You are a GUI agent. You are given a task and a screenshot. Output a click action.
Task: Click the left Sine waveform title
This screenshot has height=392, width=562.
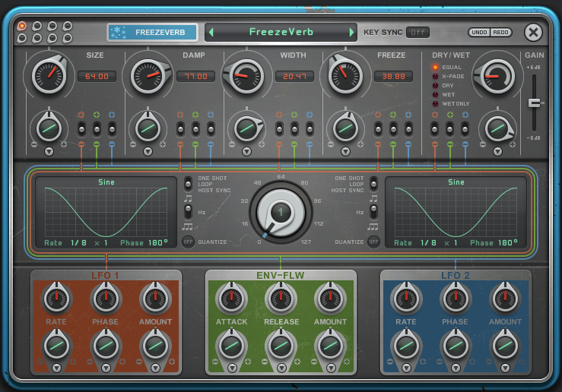106,182
